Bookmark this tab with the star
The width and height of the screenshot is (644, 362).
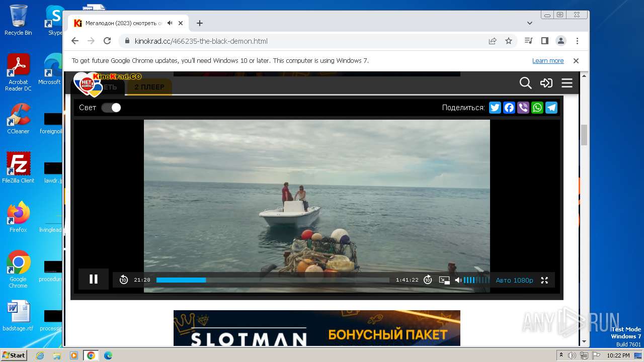coord(509,41)
